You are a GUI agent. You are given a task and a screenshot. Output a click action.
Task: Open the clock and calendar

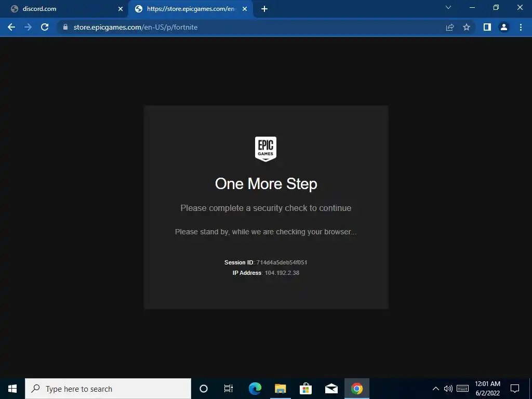click(x=487, y=389)
